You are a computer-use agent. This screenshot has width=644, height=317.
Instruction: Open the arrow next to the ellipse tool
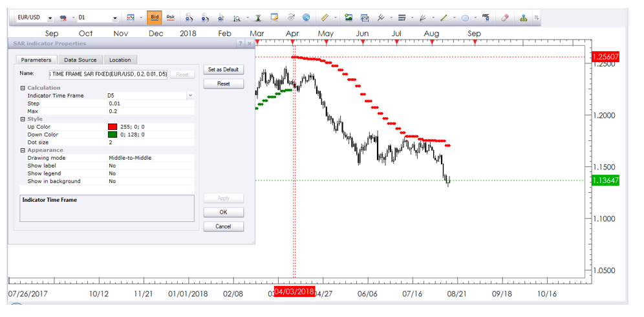(475, 18)
